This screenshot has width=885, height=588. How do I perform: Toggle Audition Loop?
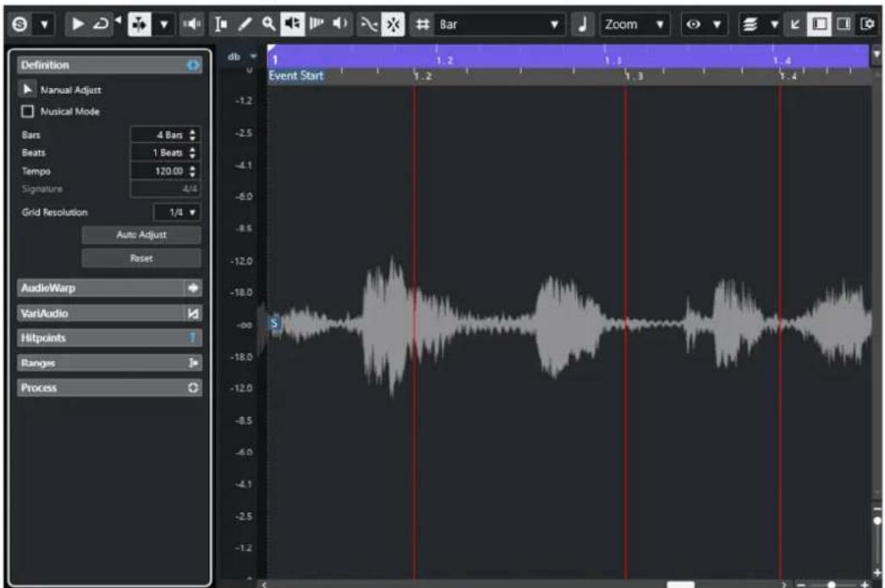tap(101, 25)
